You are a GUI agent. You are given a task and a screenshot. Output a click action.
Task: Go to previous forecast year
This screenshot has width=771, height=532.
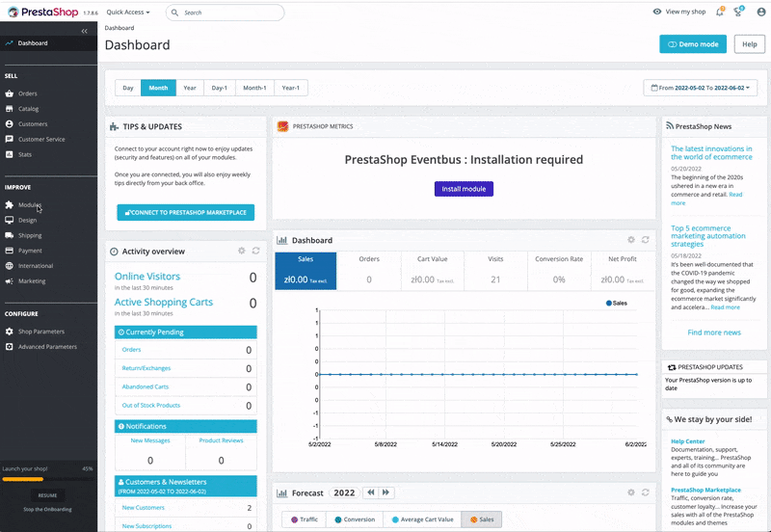click(x=371, y=492)
